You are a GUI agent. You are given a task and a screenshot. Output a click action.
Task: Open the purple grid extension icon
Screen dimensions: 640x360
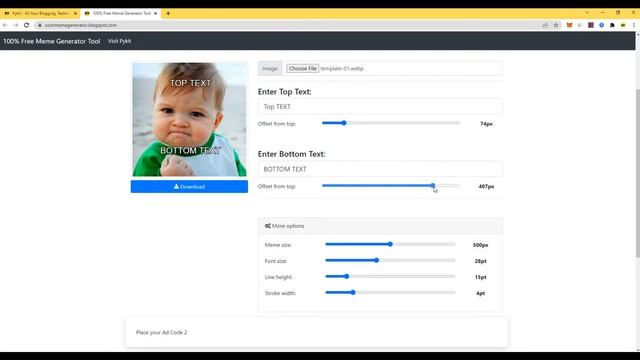pyautogui.click(x=591, y=25)
